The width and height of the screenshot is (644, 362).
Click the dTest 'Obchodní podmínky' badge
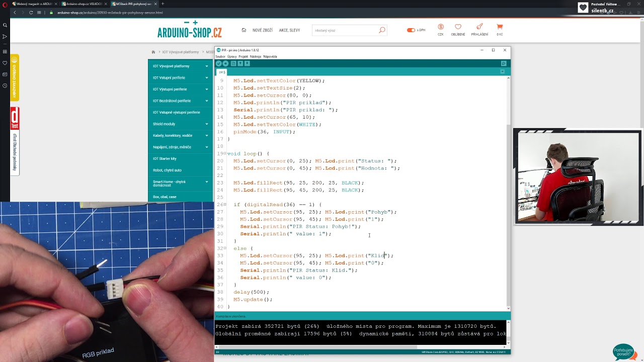15,141
